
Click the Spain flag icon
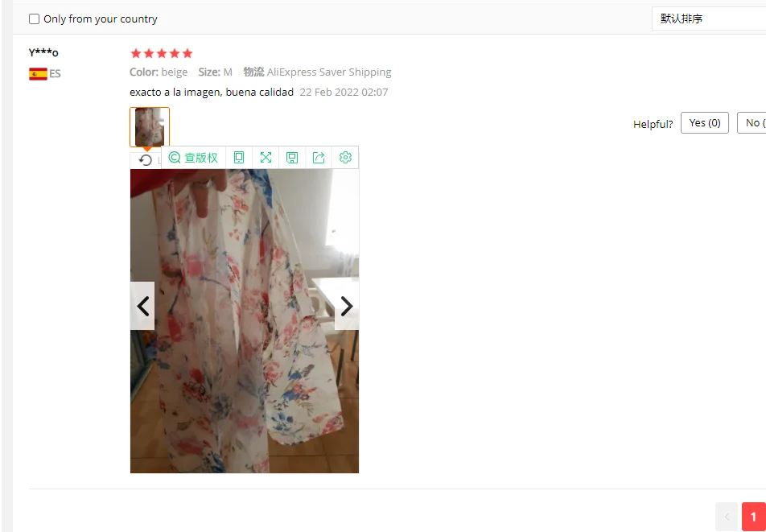click(x=38, y=74)
